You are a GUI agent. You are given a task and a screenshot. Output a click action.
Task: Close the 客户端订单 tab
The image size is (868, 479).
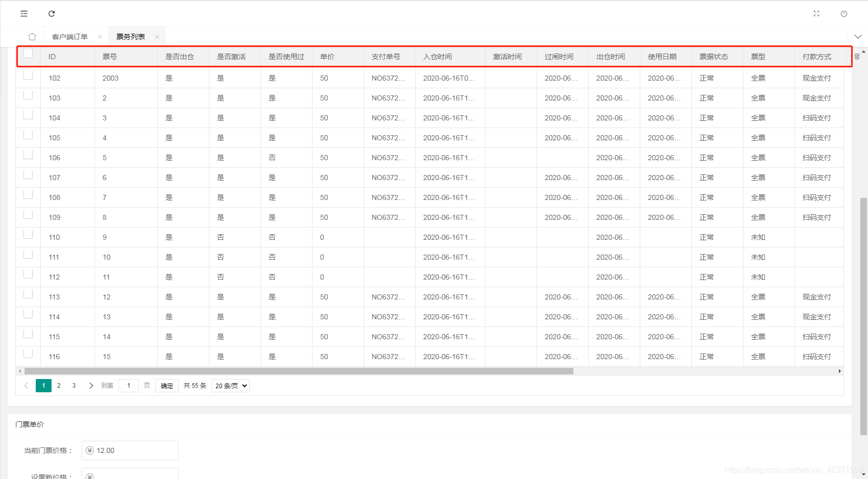tap(100, 37)
